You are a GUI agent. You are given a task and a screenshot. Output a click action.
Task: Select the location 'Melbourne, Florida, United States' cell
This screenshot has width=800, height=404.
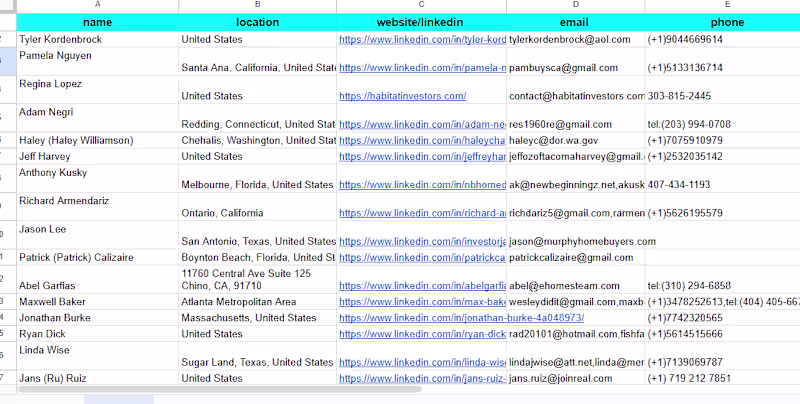[x=258, y=179]
